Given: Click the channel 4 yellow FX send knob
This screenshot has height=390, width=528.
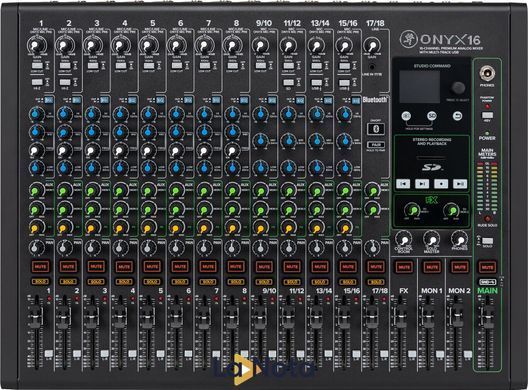Looking at the screenshot, I should pyautogui.click(x=119, y=227).
